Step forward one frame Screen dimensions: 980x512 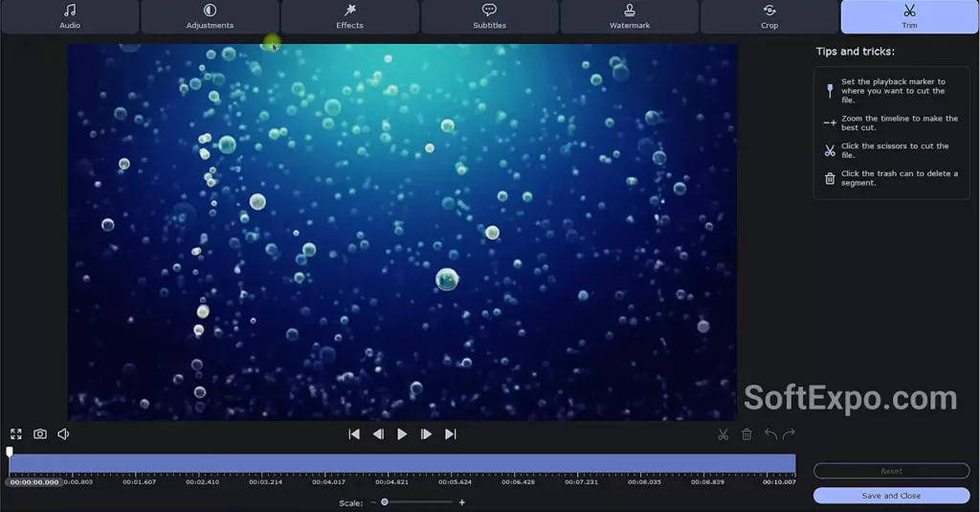pyautogui.click(x=426, y=434)
